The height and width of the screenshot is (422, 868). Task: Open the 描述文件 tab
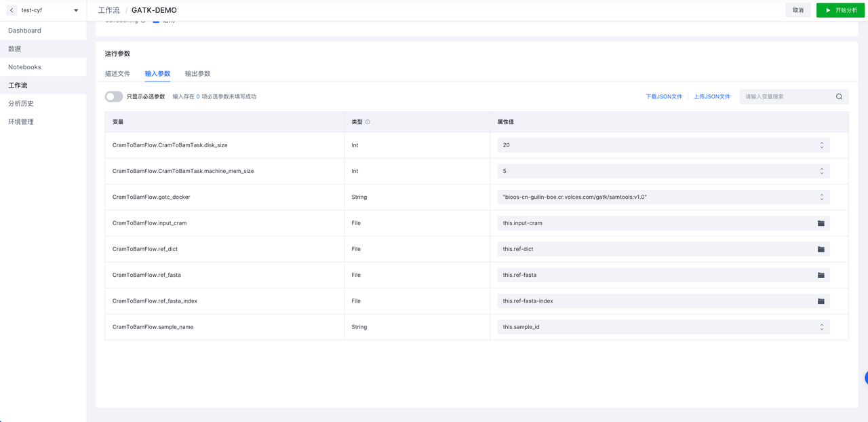pos(117,73)
